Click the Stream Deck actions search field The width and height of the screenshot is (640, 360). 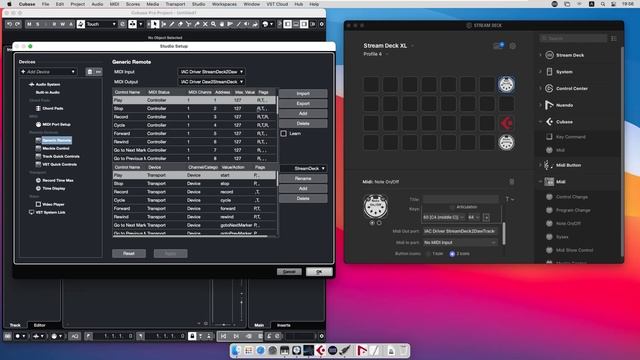(573, 38)
